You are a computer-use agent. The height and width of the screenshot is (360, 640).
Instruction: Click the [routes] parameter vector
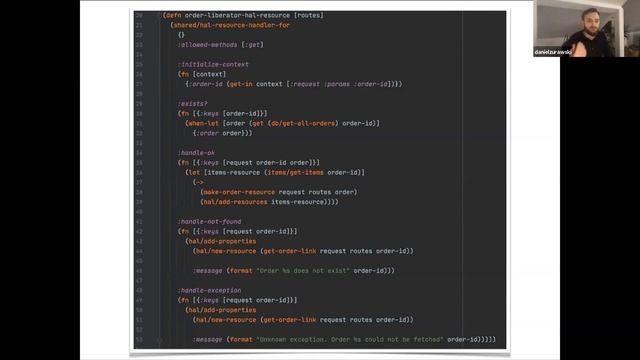(x=309, y=15)
